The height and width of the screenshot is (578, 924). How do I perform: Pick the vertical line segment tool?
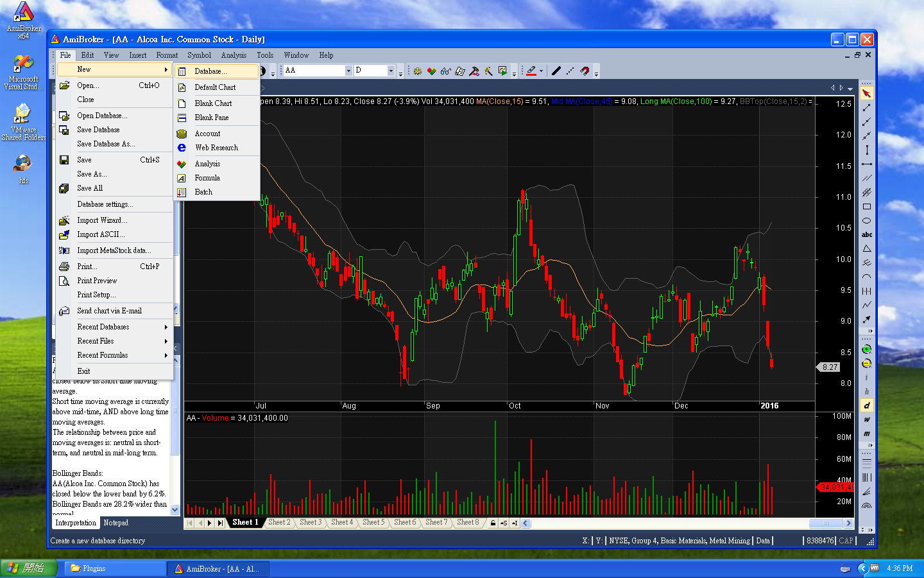(x=867, y=150)
